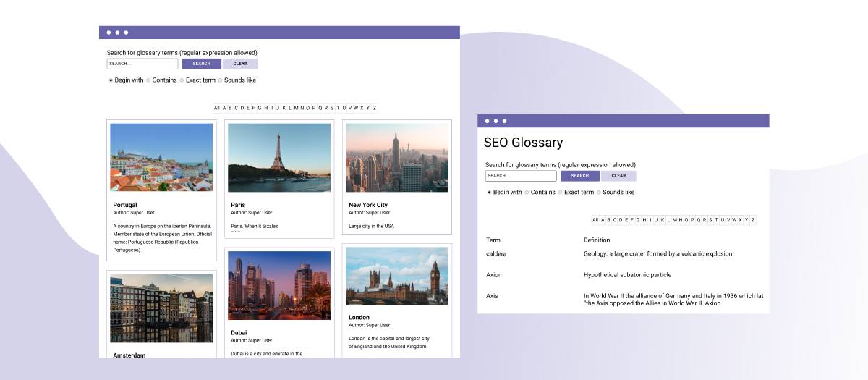Screen dimensions: 868x380
Task: Click the Dubai glossary term title
Action: (239, 333)
